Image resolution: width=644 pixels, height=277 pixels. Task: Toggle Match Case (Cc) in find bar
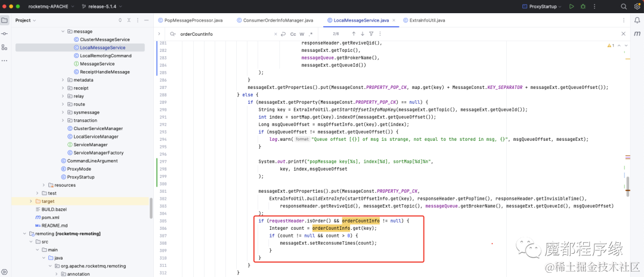click(293, 34)
